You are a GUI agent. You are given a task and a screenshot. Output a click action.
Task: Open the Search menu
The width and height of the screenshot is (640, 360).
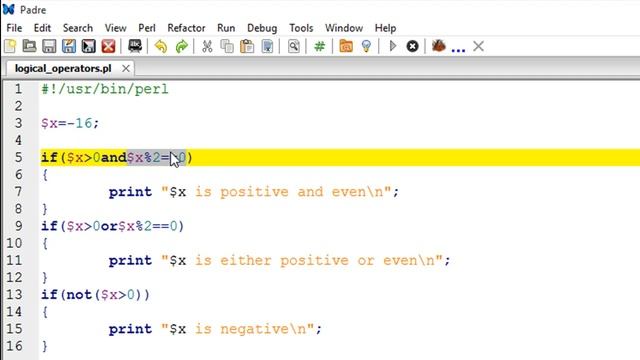(x=78, y=28)
